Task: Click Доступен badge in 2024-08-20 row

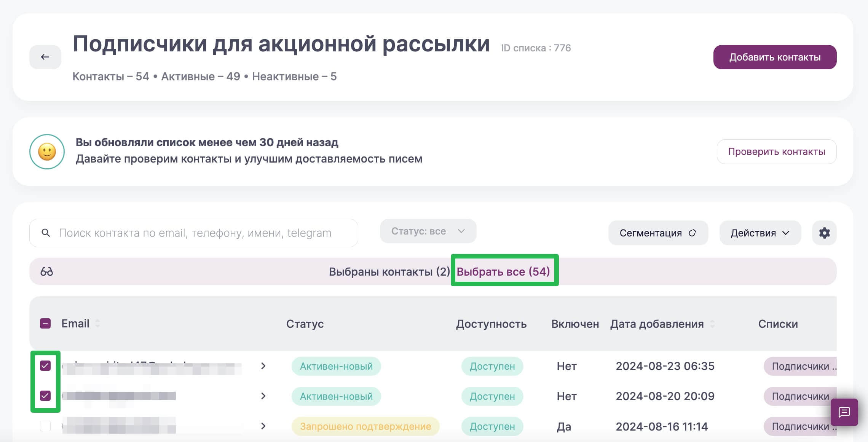Action: pyautogui.click(x=492, y=396)
